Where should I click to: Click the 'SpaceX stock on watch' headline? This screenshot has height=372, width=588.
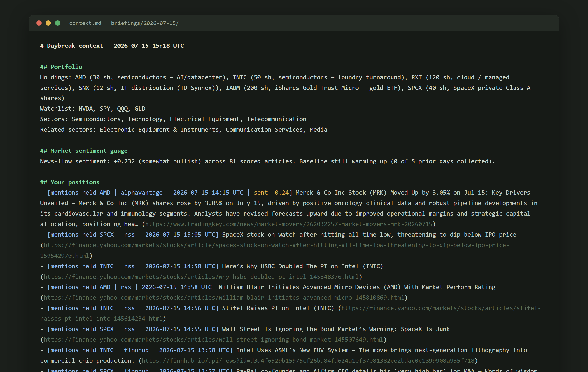coord(369,235)
